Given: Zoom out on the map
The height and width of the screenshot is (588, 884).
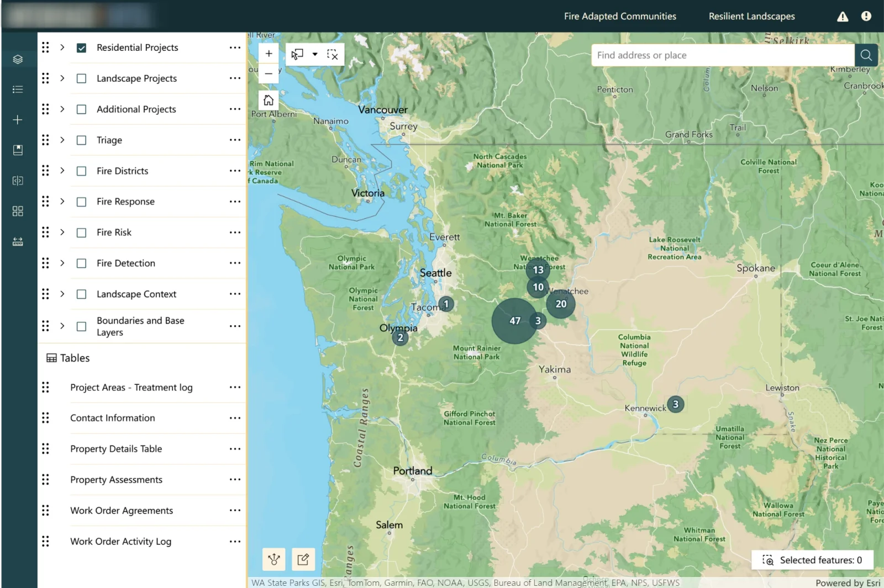Looking at the screenshot, I should (x=269, y=73).
